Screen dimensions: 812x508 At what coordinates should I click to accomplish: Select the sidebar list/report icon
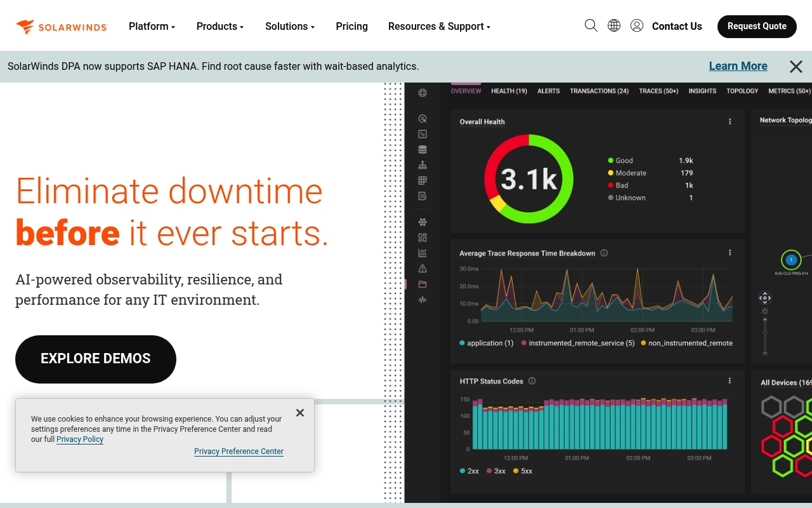[x=422, y=134]
